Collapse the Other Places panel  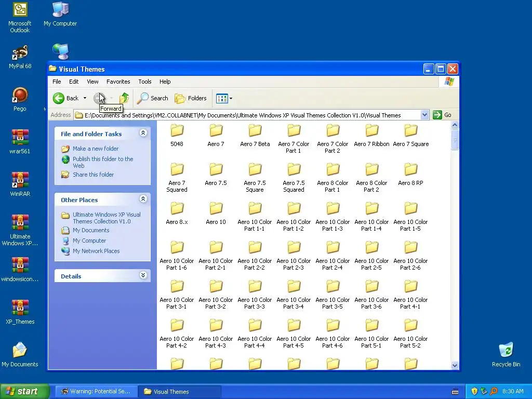pyautogui.click(x=143, y=199)
